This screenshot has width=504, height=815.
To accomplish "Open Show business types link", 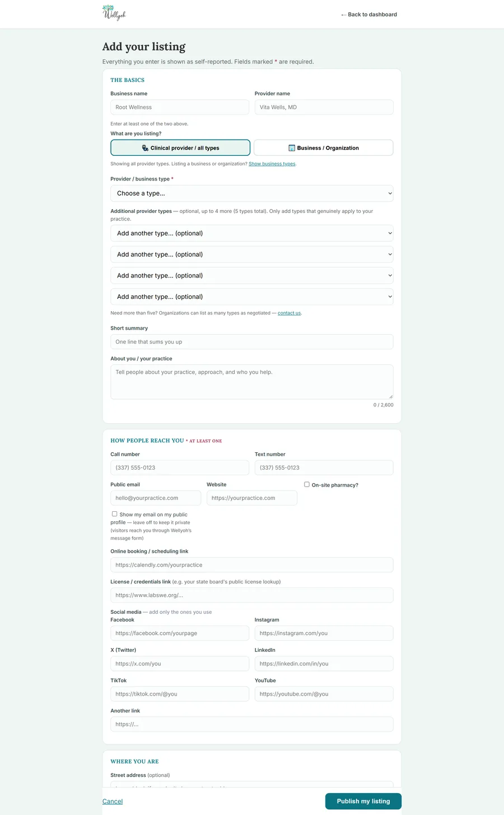I will [272, 164].
